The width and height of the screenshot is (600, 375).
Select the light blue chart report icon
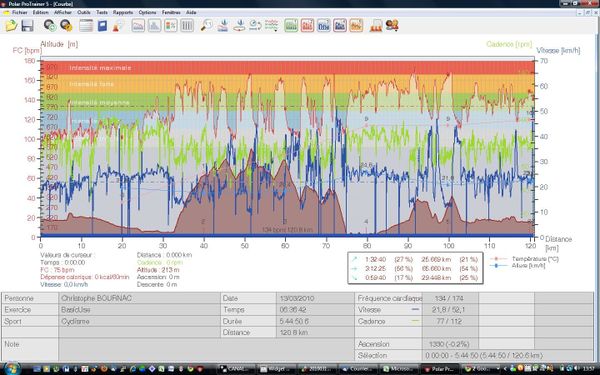coord(324,26)
